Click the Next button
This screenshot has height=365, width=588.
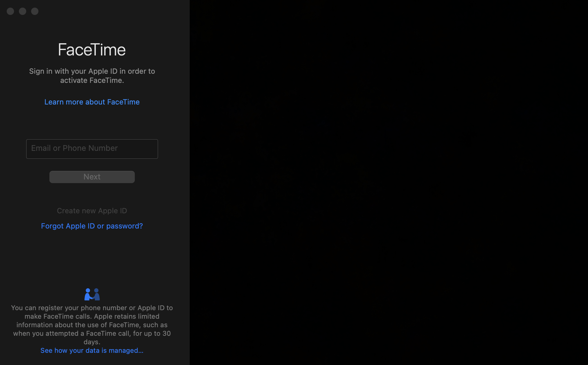[92, 177]
